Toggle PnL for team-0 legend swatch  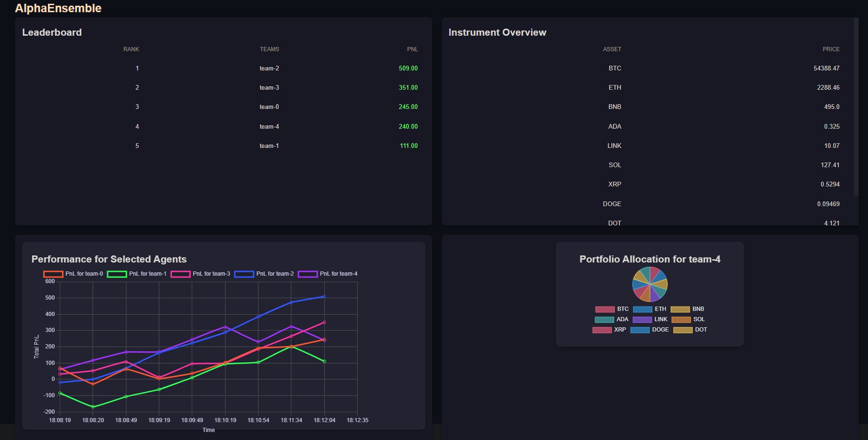coord(53,274)
